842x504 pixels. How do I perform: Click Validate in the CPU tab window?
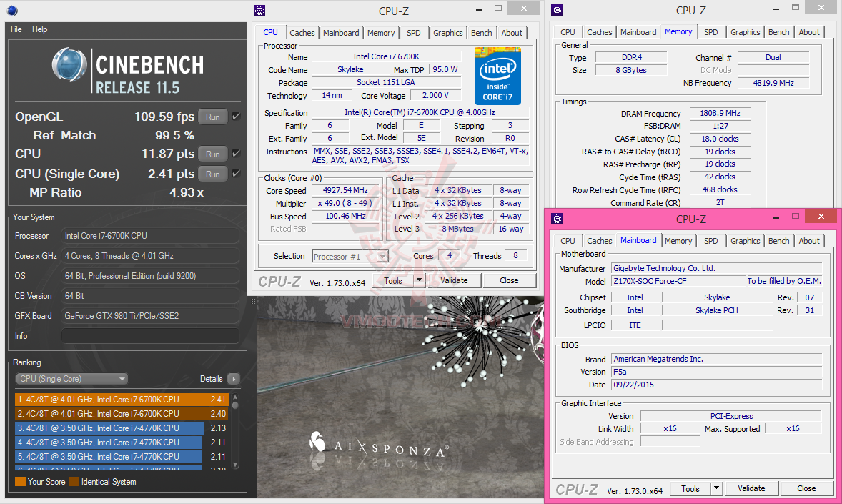click(x=455, y=280)
